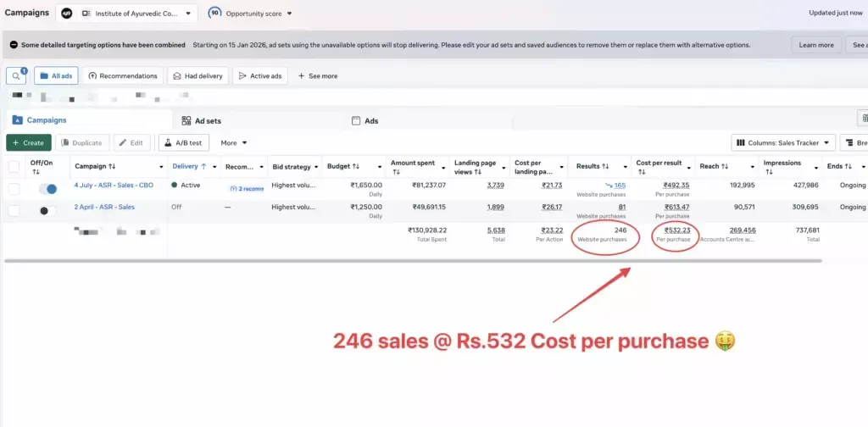Image resolution: width=868 pixels, height=427 pixels.
Task: Click sort arrows under Cost per result header
Action: pyautogui.click(x=642, y=172)
